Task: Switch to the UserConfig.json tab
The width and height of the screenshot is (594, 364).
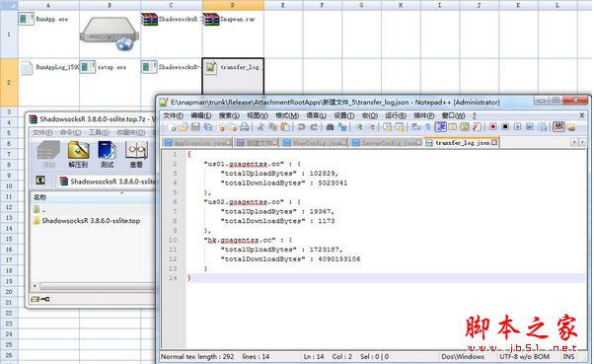Action: 314,143
